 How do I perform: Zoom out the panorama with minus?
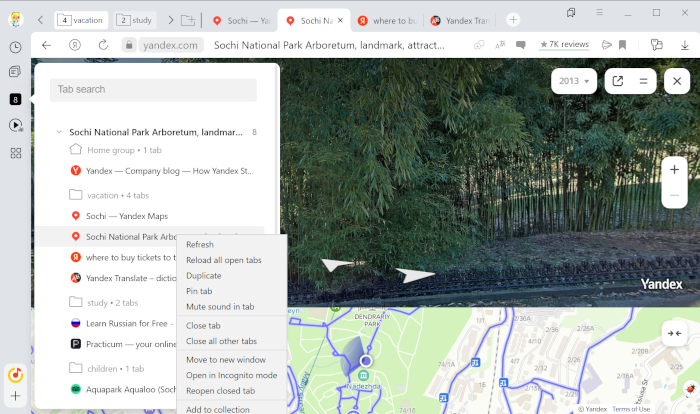coord(674,195)
